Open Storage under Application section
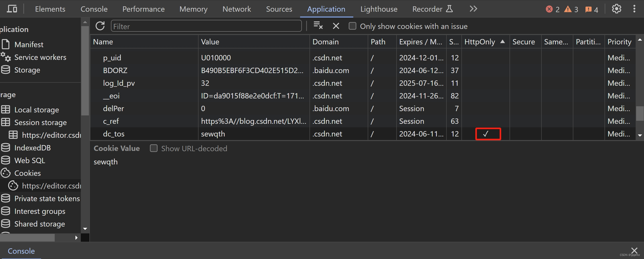 pos(27,70)
